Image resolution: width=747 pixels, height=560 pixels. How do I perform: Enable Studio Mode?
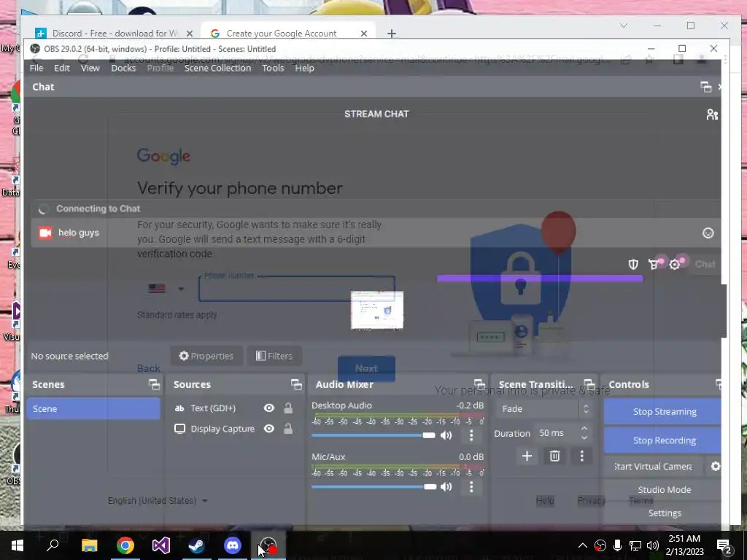point(664,489)
